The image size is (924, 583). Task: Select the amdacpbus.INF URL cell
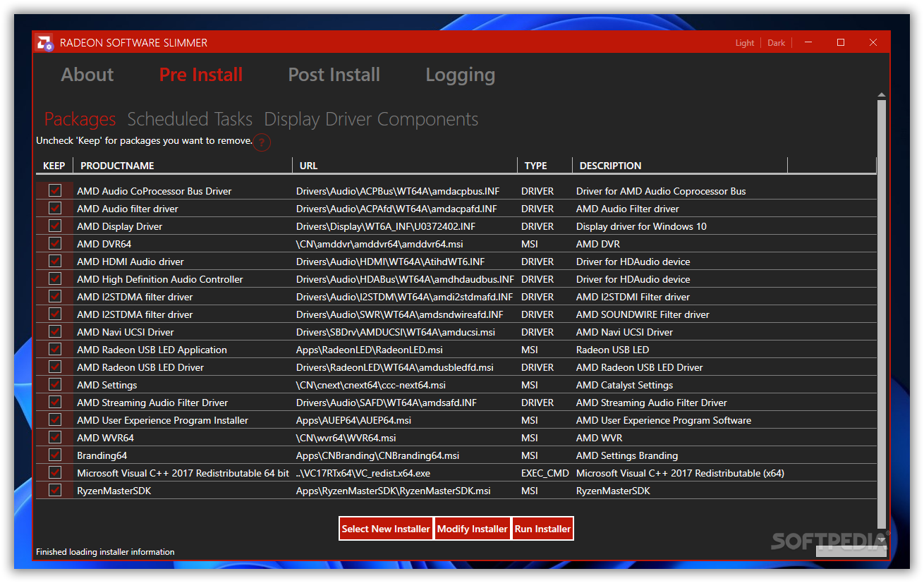398,191
